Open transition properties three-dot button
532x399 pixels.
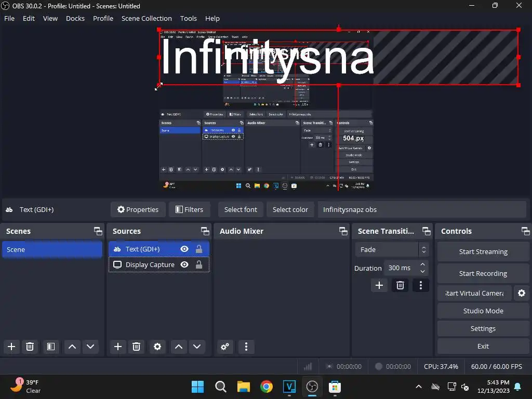click(421, 285)
